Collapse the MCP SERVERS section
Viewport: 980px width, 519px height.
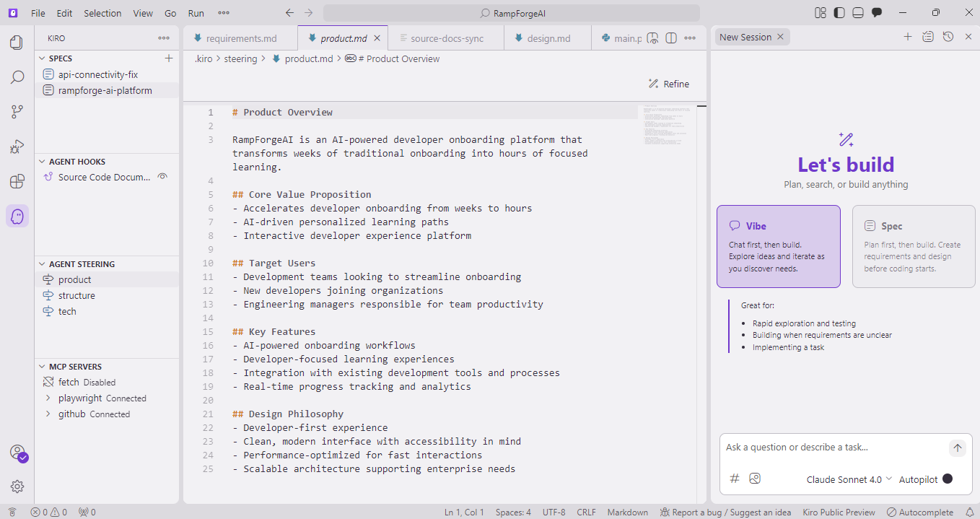(42, 367)
